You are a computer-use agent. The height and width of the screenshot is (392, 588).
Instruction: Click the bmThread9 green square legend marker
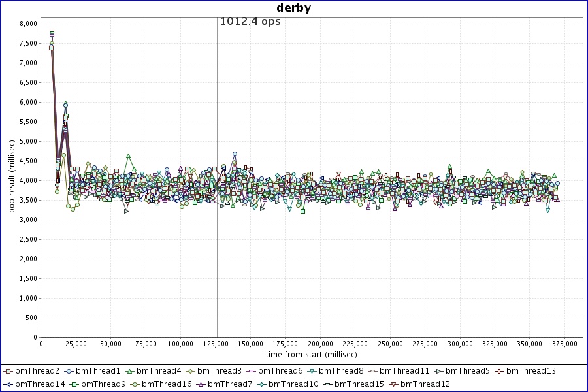tap(74, 384)
